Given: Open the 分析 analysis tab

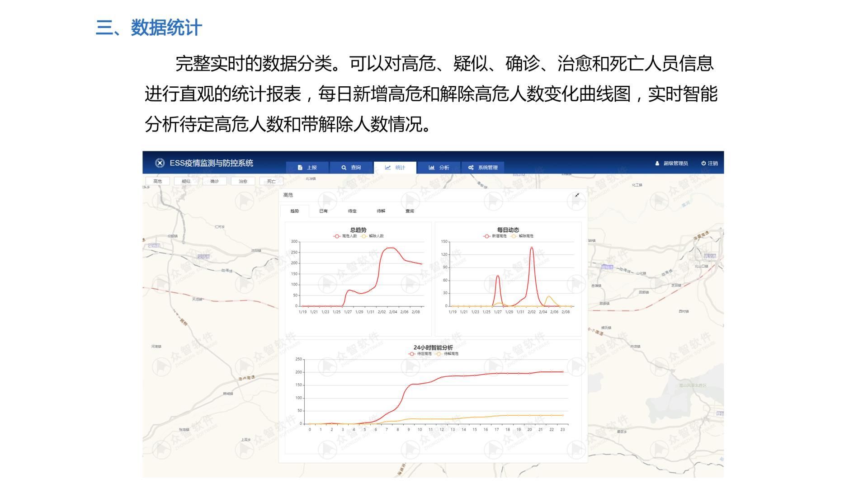Looking at the screenshot, I should click(439, 168).
